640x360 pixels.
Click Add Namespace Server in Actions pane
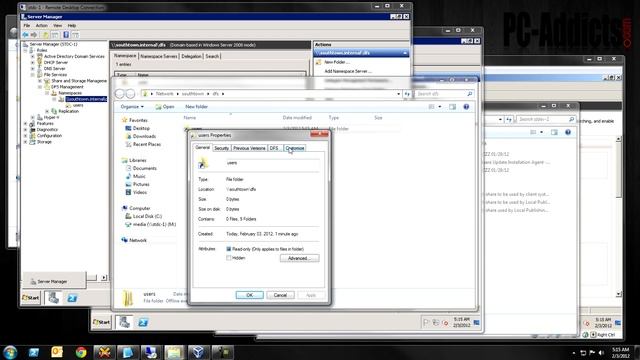pos(348,71)
